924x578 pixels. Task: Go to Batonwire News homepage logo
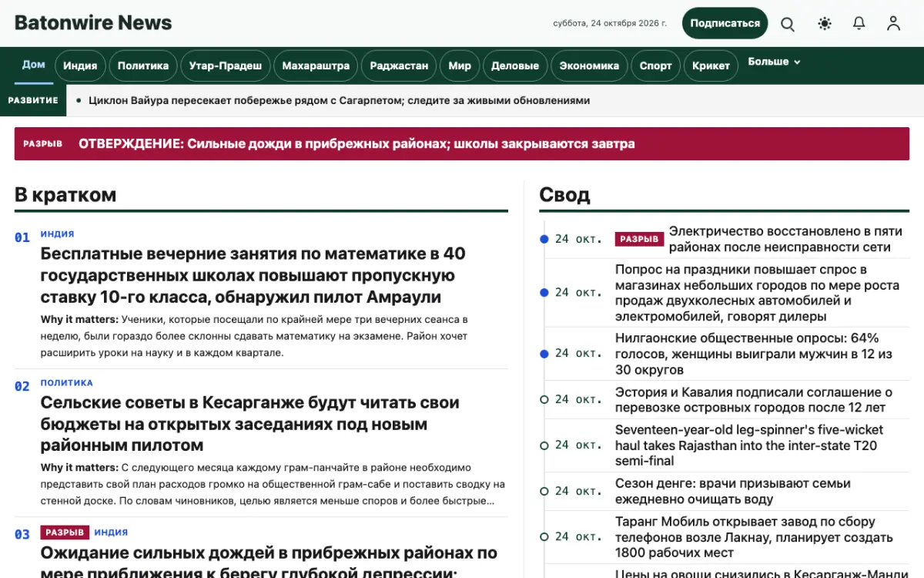[x=93, y=23]
